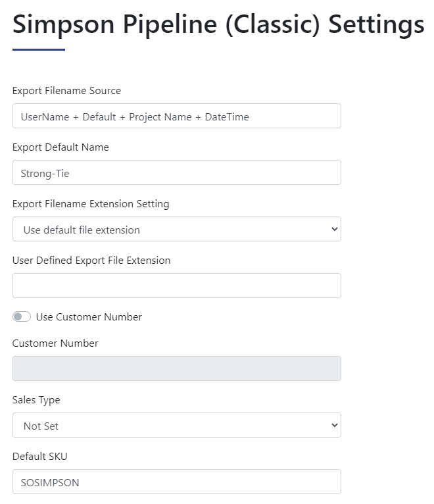Focus the Export Default Name field containing Strong-Tie
This screenshot has height=504, width=434.
pos(177,172)
